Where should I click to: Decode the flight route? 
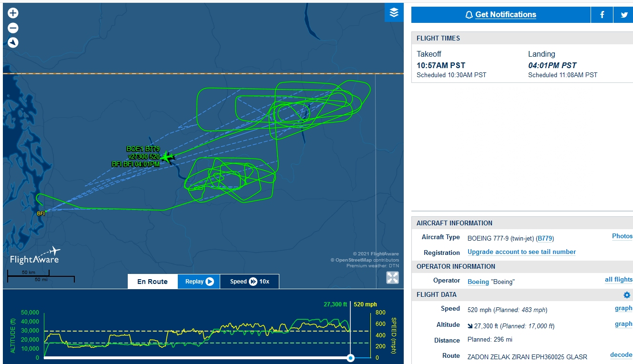pos(621,355)
